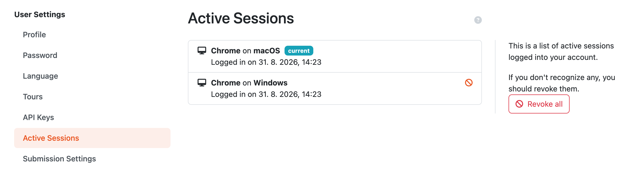Screen dimensions: 644x178
Task: Click the Windows session login timestamp
Action: click(266, 94)
